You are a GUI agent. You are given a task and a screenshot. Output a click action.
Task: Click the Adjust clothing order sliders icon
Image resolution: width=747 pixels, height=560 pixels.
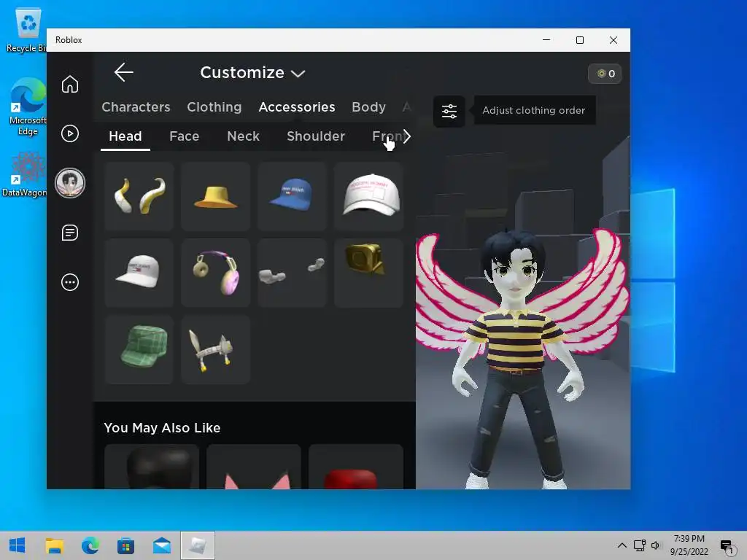click(449, 111)
